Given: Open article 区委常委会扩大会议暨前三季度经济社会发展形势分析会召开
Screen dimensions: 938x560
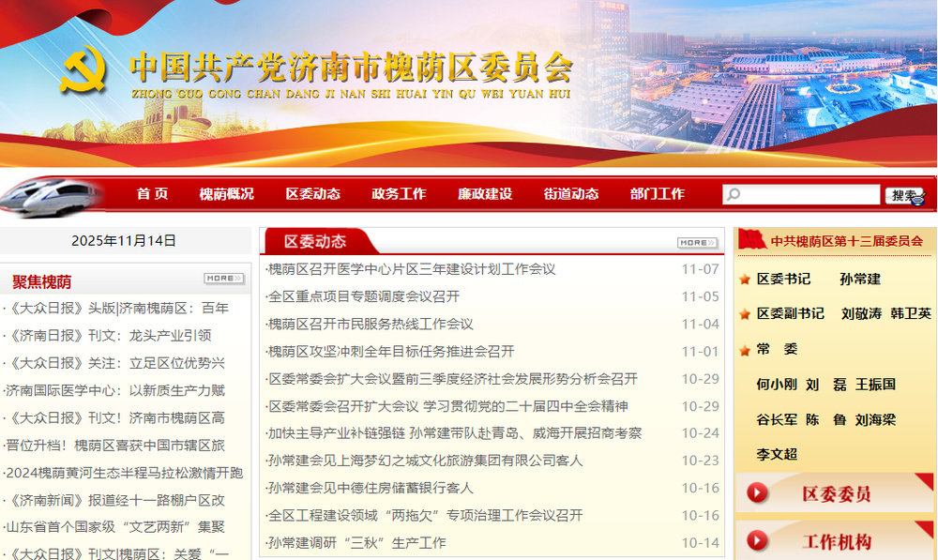Looking at the screenshot, I should click(x=452, y=379).
